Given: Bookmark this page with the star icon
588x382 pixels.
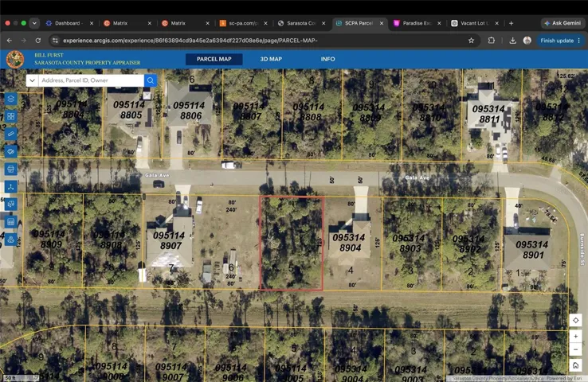Looking at the screenshot, I should (x=472, y=41).
